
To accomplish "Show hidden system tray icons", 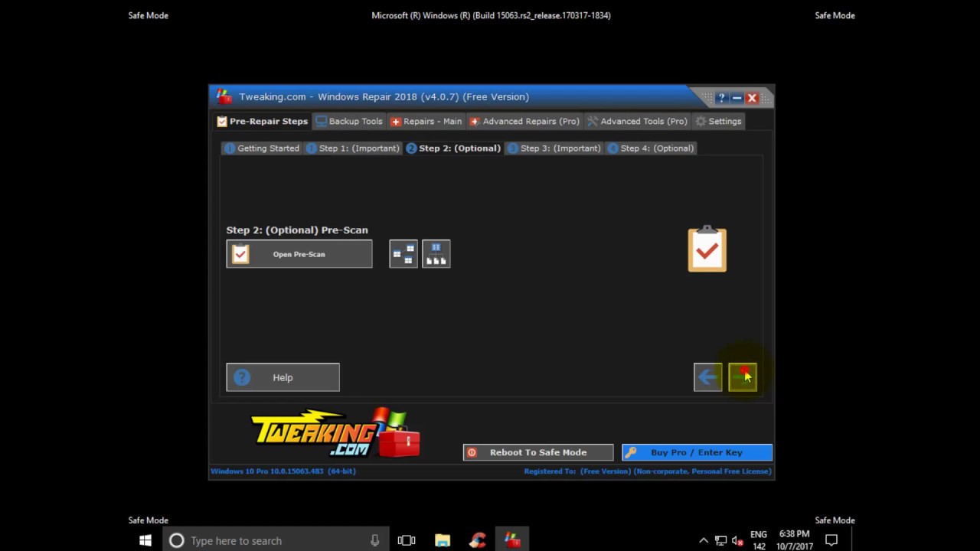I will click(x=704, y=540).
